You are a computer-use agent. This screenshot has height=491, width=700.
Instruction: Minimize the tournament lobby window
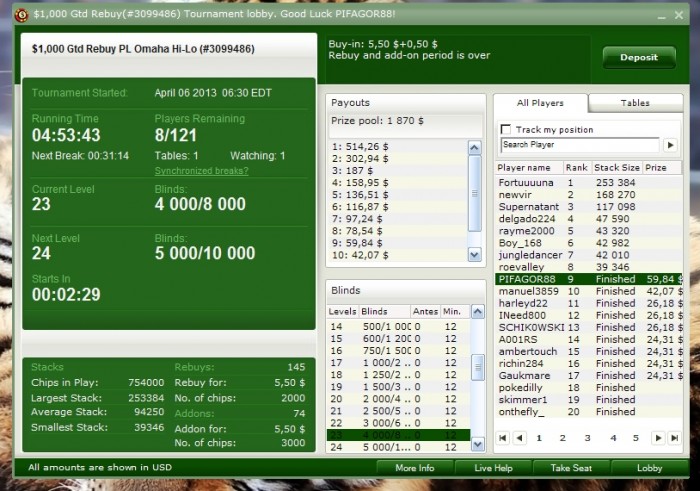[x=662, y=16]
